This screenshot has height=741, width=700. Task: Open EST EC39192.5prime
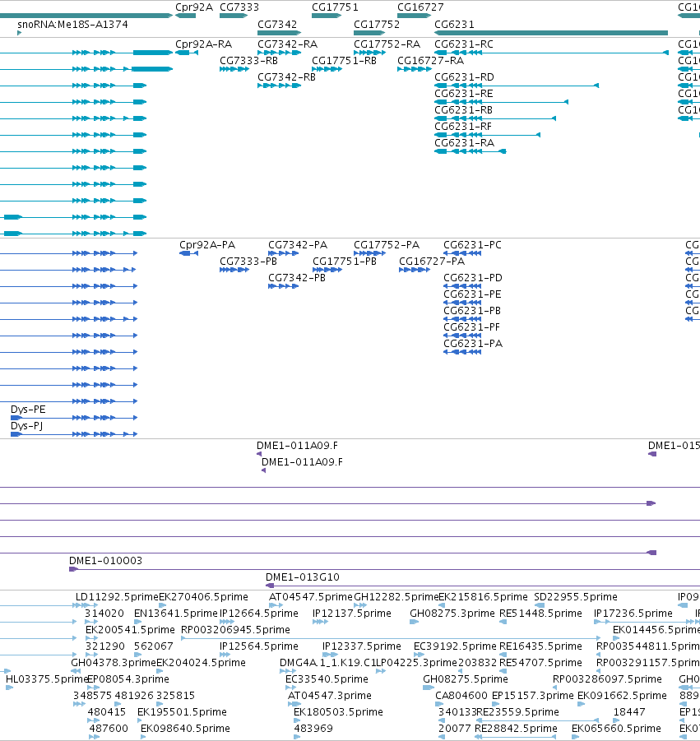click(x=455, y=646)
